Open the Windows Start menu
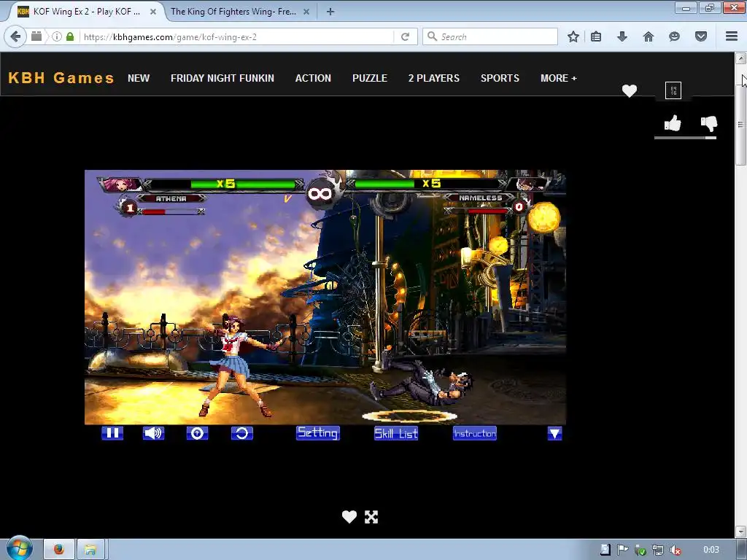Image resolution: width=747 pixels, height=560 pixels. (x=20, y=548)
